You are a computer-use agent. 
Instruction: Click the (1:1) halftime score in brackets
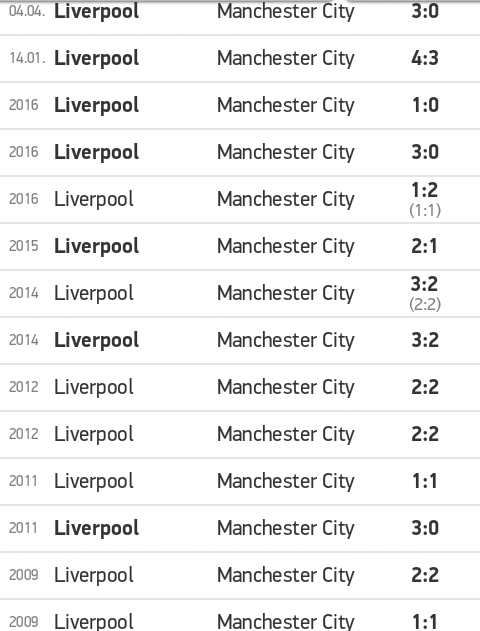coord(425,210)
